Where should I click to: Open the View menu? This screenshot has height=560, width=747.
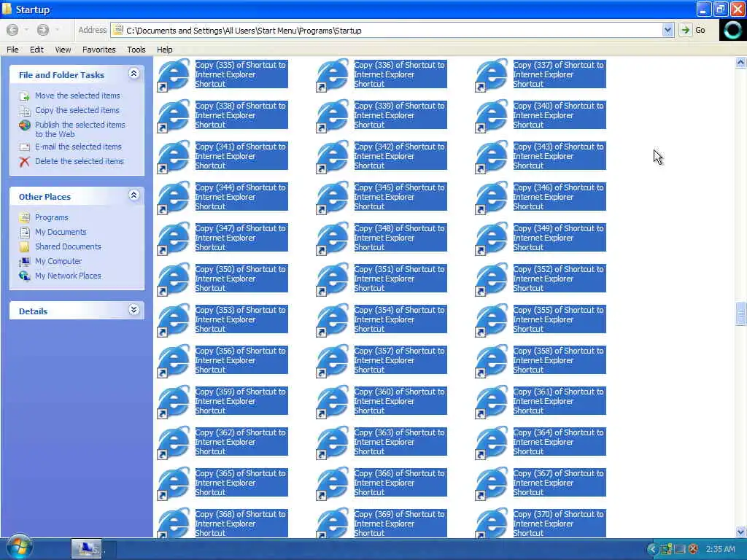(63, 50)
